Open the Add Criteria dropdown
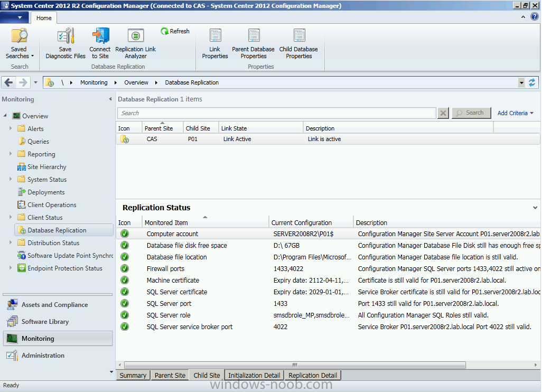This screenshot has width=542, height=392. pyautogui.click(x=516, y=113)
